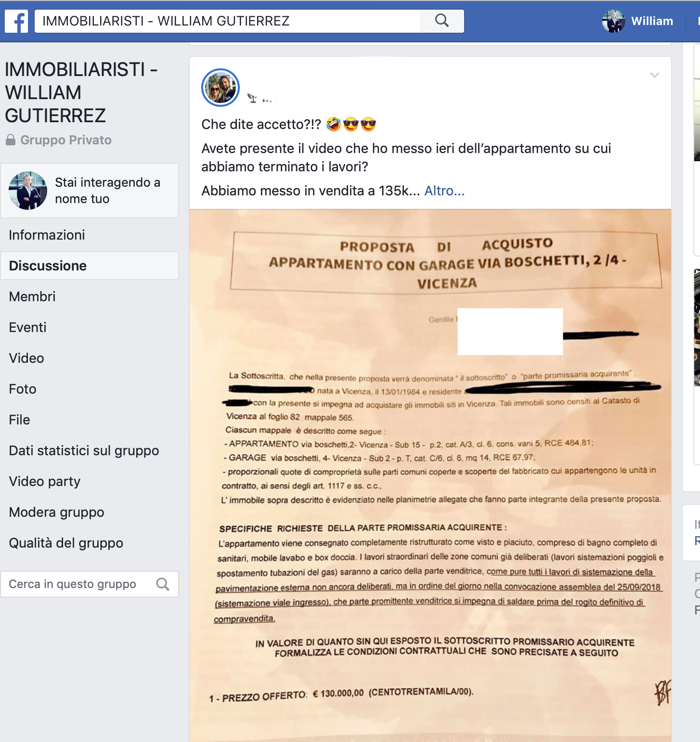Expand the post text via 'Altro...'
Image resolution: width=700 pixels, height=742 pixels.
(444, 191)
